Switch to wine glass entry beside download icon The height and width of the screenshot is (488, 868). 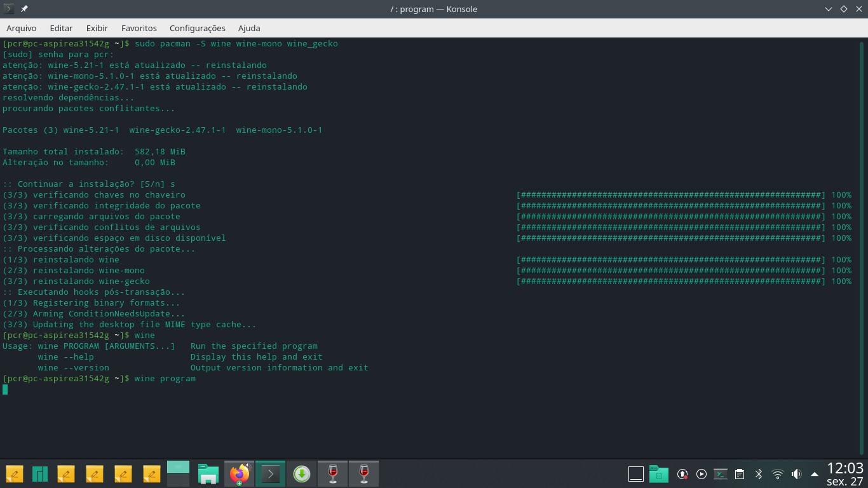333,474
